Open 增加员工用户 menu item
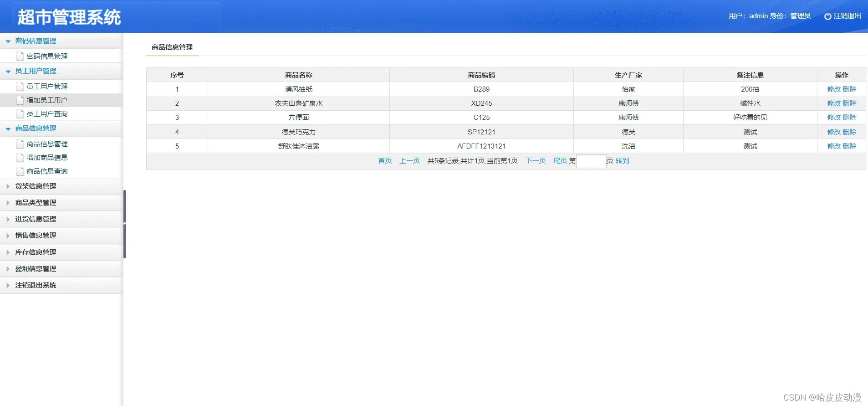 (x=47, y=100)
